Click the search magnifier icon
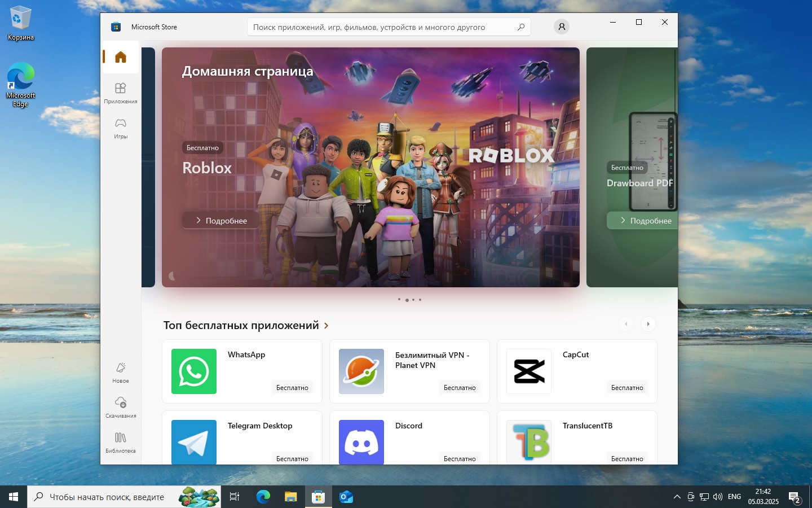 coord(520,27)
